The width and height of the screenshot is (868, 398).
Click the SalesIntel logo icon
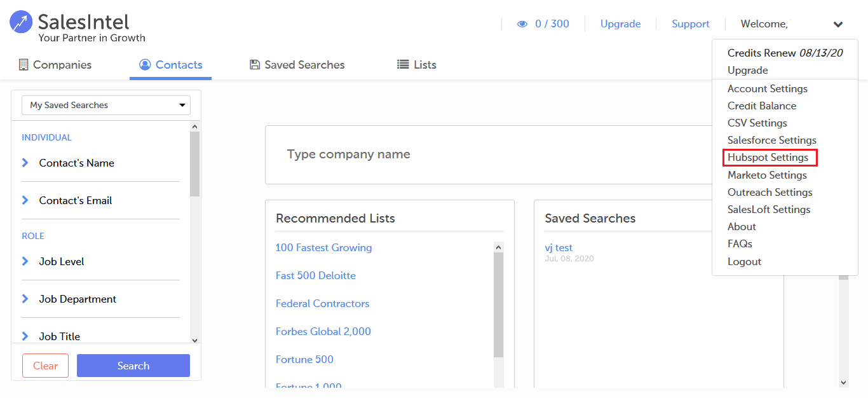click(x=21, y=22)
